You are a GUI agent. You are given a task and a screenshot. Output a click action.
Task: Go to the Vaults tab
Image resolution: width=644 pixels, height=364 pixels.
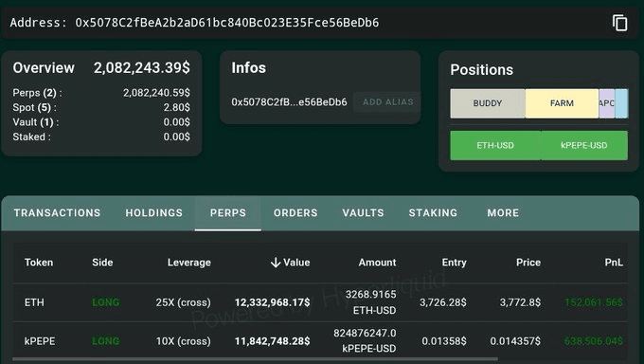point(363,212)
